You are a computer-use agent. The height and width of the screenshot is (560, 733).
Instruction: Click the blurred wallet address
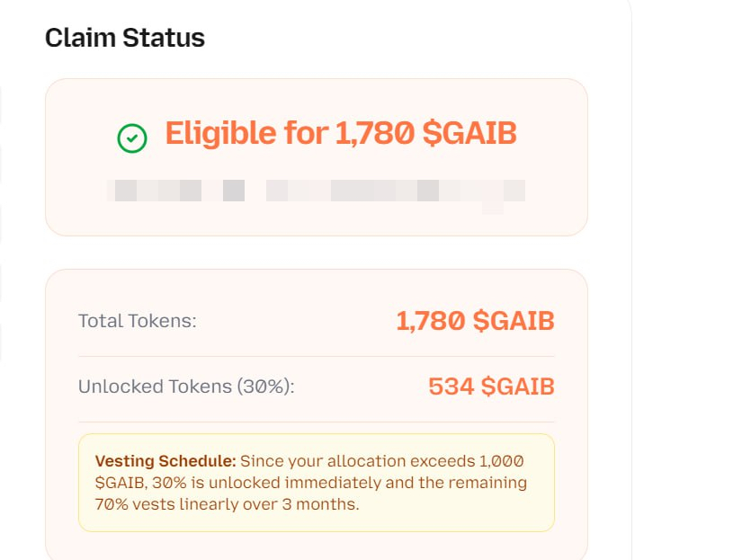click(x=316, y=191)
